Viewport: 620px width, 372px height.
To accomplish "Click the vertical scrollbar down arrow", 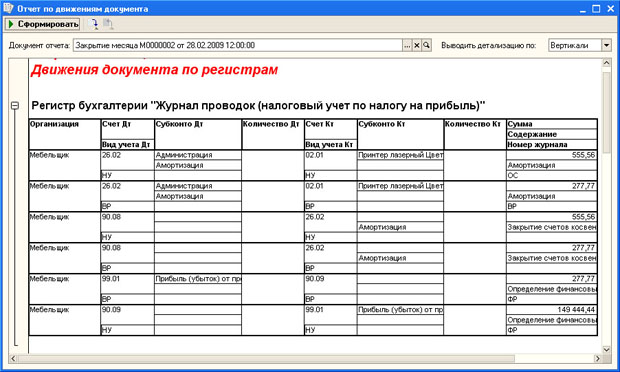I will click(607, 349).
